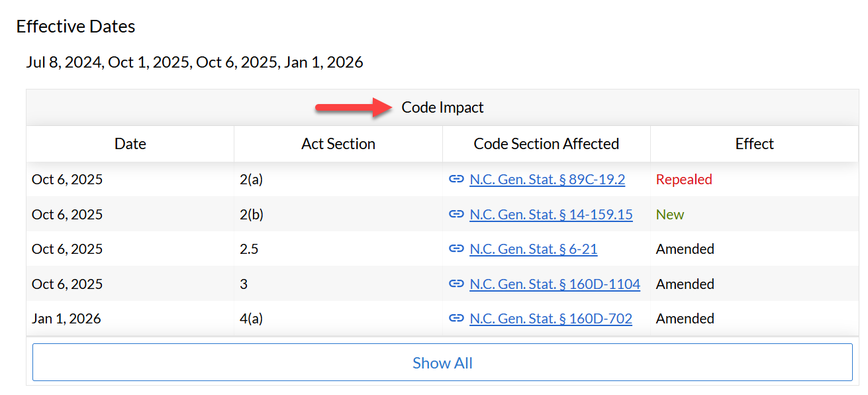Click link icon beside § 14-159.15
Image resolution: width=868 pixels, height=395 pixels.
tap(456, 214)
